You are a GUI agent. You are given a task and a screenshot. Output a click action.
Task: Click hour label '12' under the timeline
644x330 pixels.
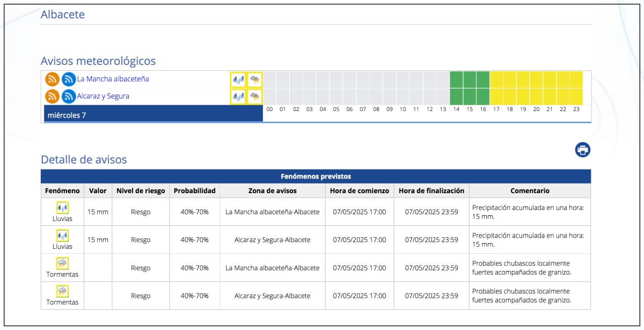429,109
